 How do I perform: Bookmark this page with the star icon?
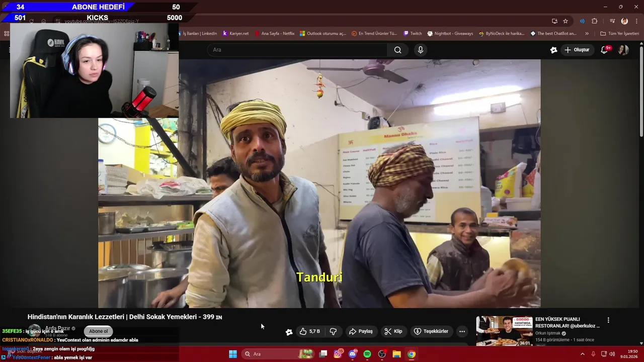click(566, 21)
